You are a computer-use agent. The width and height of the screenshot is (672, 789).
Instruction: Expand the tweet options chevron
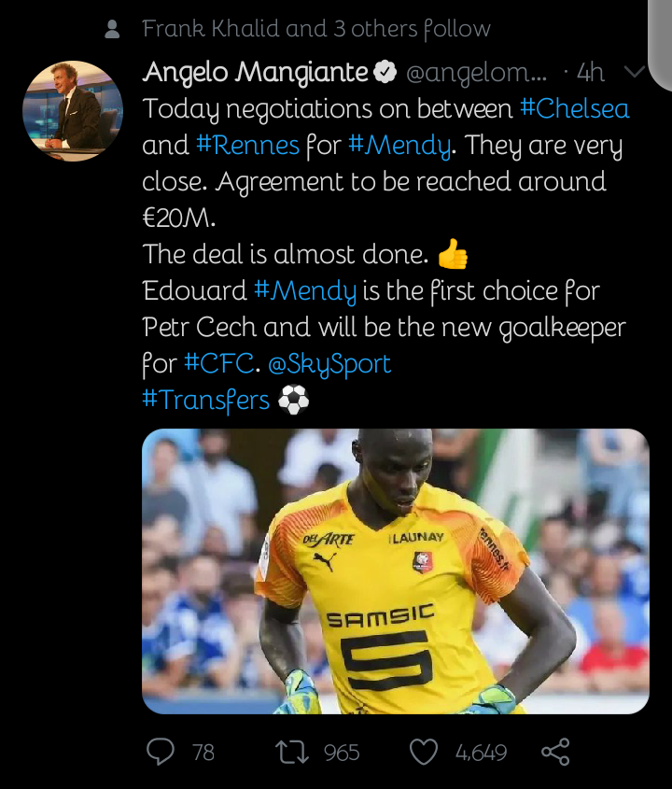634,72
